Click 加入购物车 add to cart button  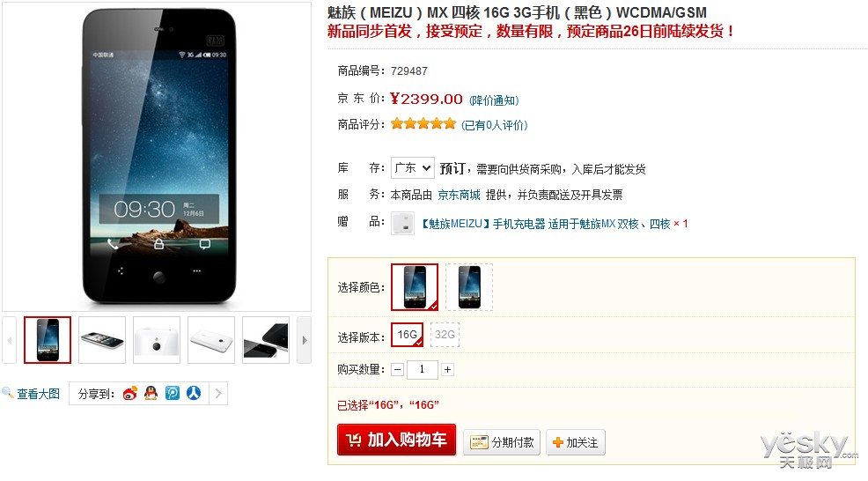pos(396,440)
